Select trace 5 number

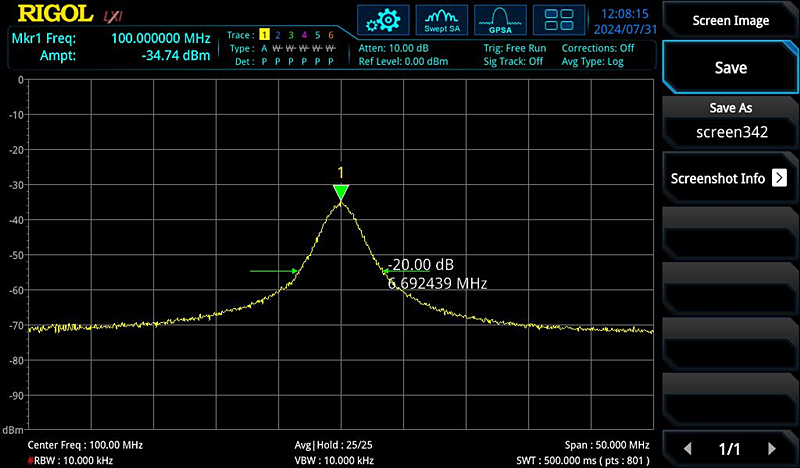[317, 35]
